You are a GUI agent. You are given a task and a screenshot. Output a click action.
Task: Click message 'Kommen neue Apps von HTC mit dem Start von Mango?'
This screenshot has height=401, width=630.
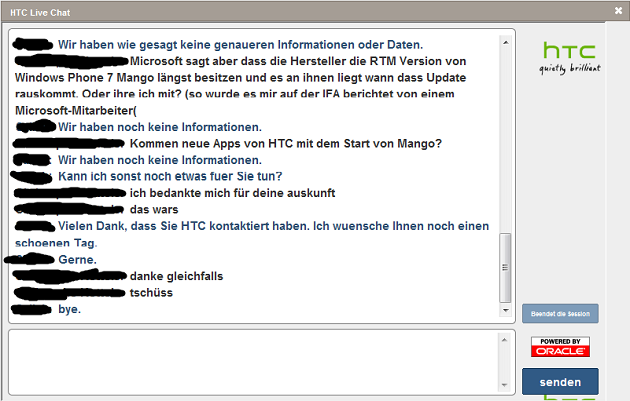point(286,143)
